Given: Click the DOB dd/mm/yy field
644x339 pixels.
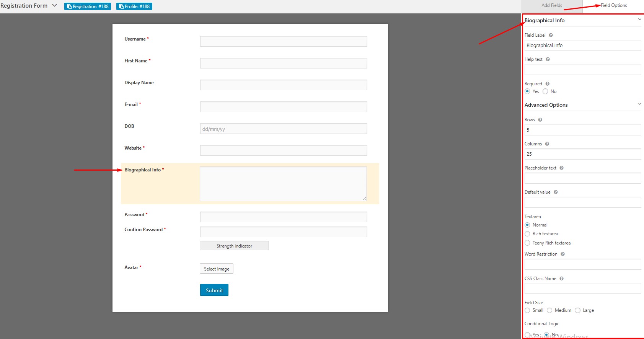Looking at the screenshot, I should coord(284,129).
